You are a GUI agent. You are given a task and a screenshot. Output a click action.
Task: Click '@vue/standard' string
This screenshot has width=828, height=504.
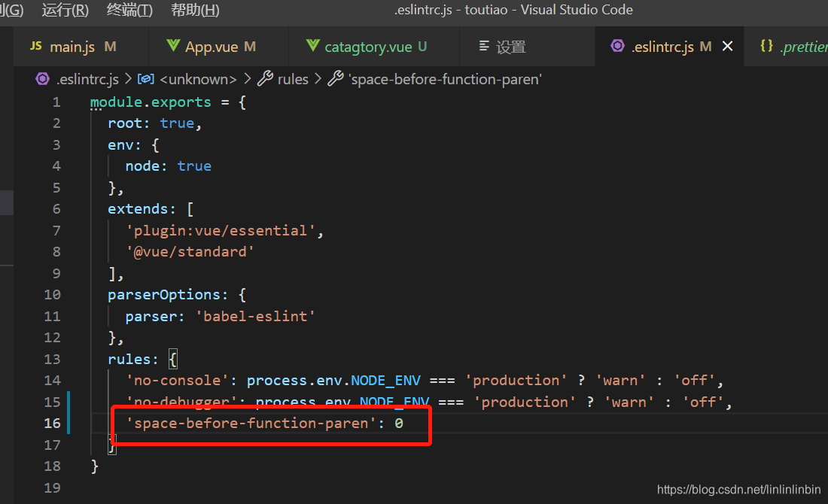[x=190, y=252]
